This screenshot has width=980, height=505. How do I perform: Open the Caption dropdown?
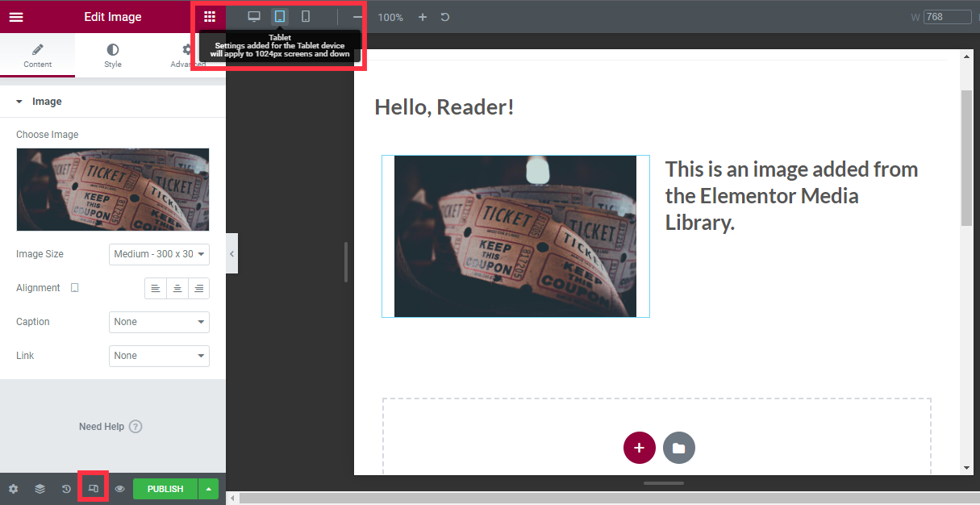tap(159, 322)
